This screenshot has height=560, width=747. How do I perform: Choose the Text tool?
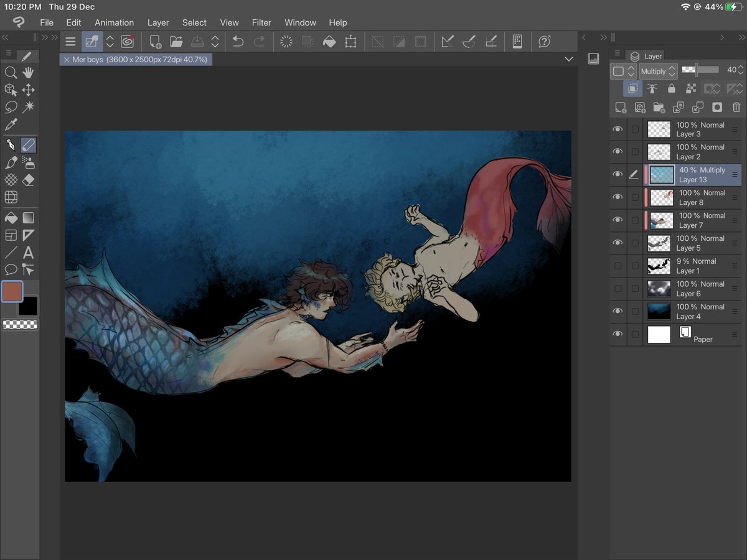tap(28, 253)
